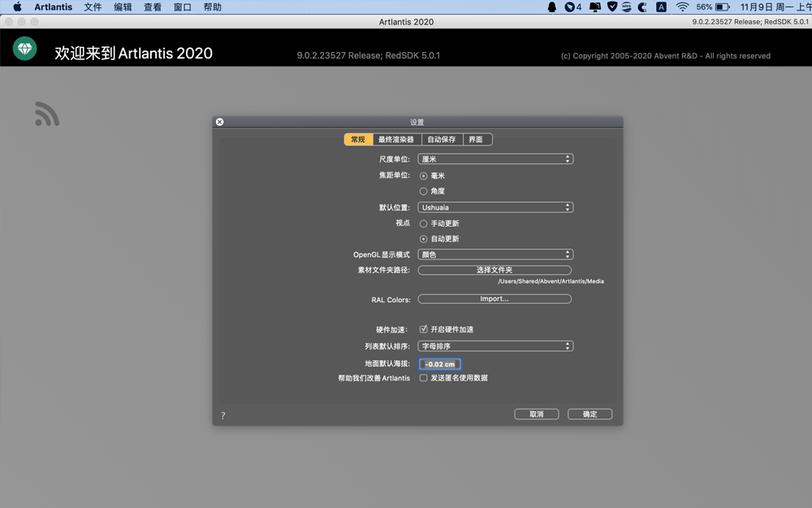The image size is (812, 508).
Task: Click the media path /Users/Shared/Abvent/Artlantis/Media text
Action: coord(551,281)
